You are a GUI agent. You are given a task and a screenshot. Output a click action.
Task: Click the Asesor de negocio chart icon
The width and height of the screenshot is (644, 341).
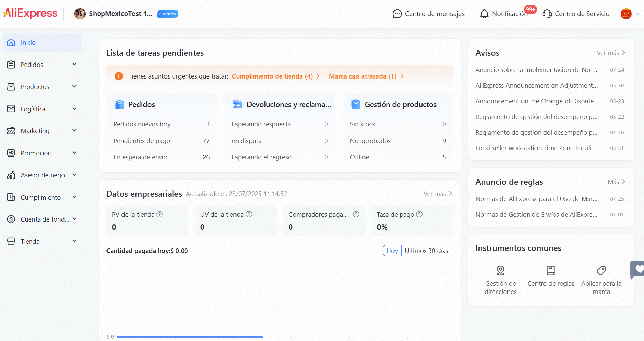pyautogui.click(x=11, y=175)
